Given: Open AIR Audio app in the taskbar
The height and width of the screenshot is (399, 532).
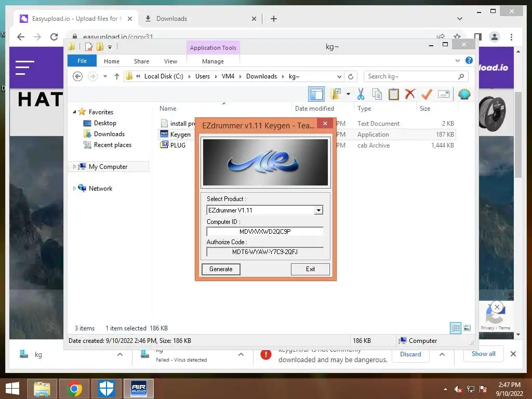Looking at the screenshot, I should (138, 389).
